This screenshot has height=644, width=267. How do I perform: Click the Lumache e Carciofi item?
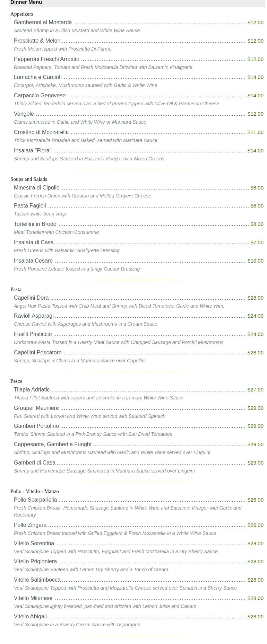click(38, 77)
